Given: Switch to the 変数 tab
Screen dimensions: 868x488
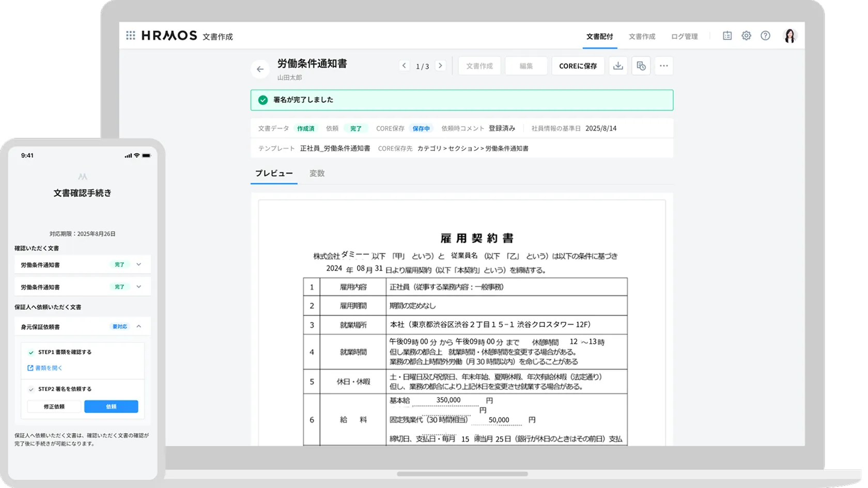Looking at the screenshot, I should point(317,173).
